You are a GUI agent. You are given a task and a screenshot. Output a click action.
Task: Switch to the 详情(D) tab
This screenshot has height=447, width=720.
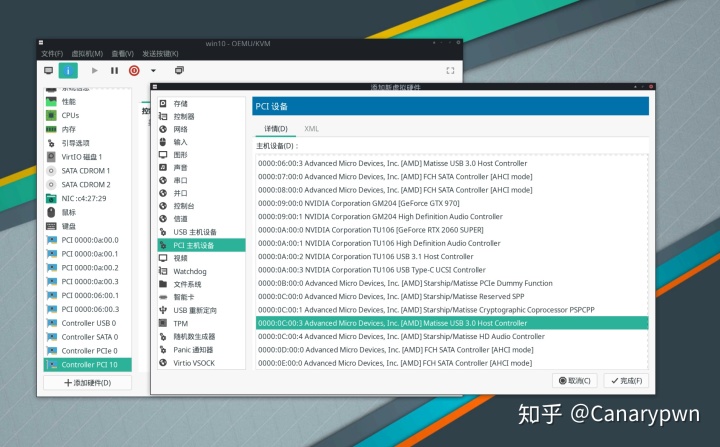coord(276,129)
